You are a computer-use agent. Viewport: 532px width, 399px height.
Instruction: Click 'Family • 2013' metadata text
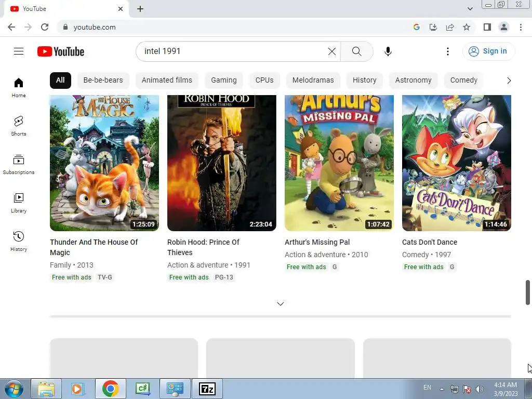pos(72,265)
